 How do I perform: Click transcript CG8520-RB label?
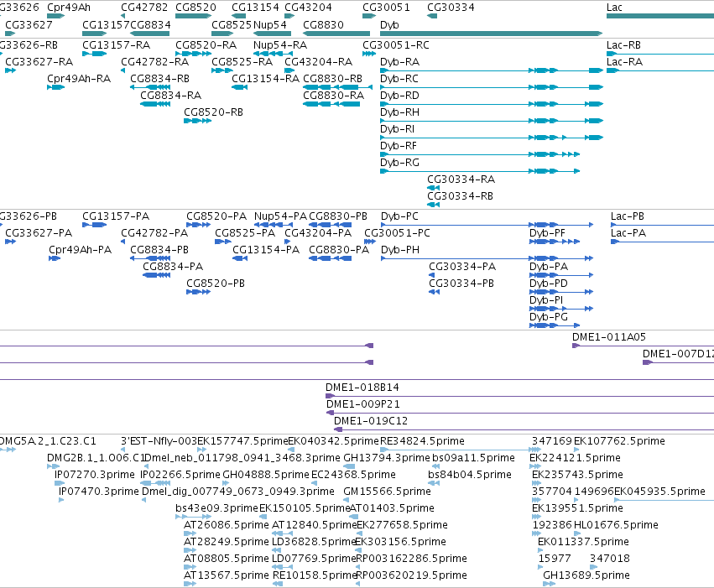click(x=214, y=112)
